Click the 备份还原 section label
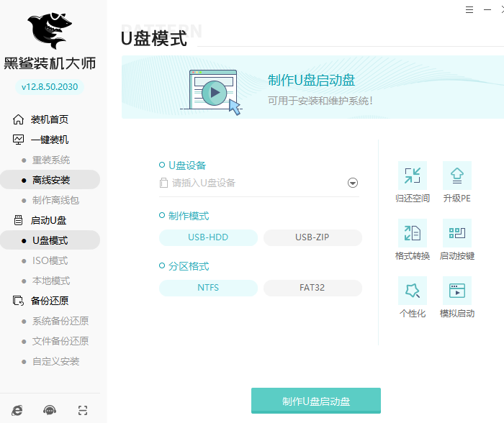504x423 pixels. (x=50, y=301)
